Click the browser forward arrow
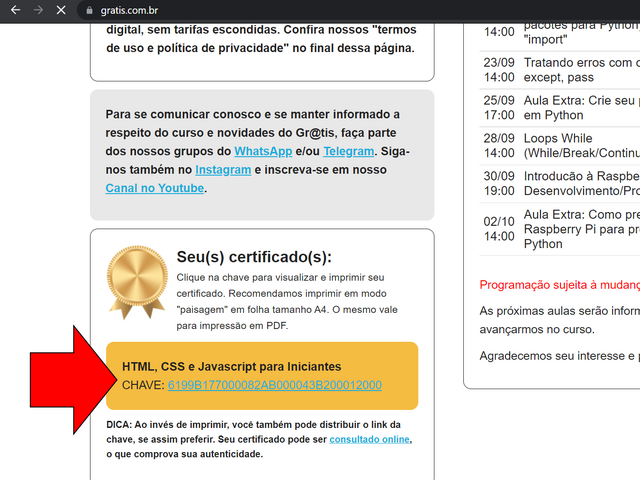 pos(38,9)
